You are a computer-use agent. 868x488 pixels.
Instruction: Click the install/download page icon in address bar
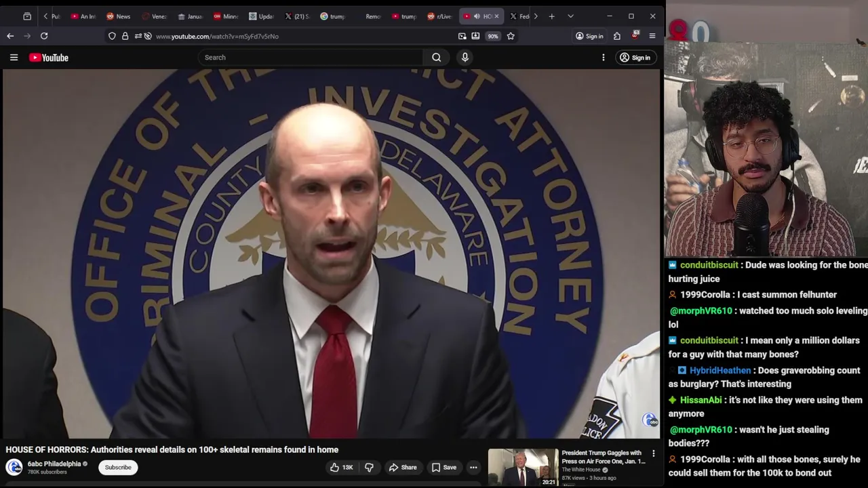click(x=475, y=36)
